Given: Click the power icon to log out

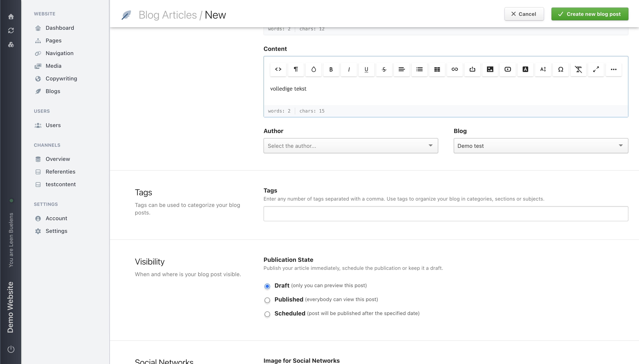Looking at the screenshot, I should point(11,349).
